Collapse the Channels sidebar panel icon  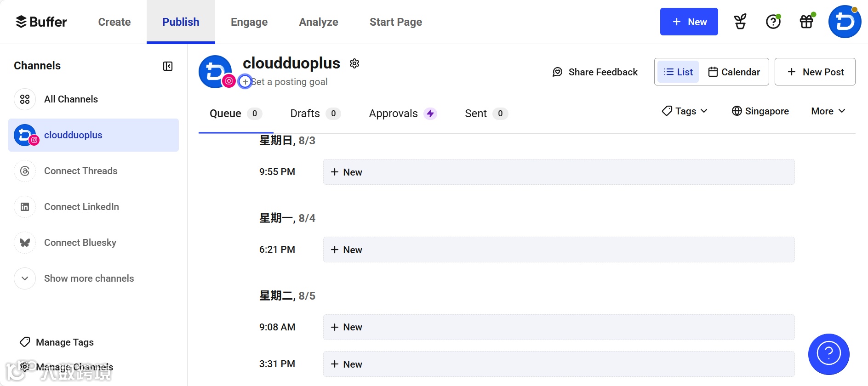[x=168, y=66]
